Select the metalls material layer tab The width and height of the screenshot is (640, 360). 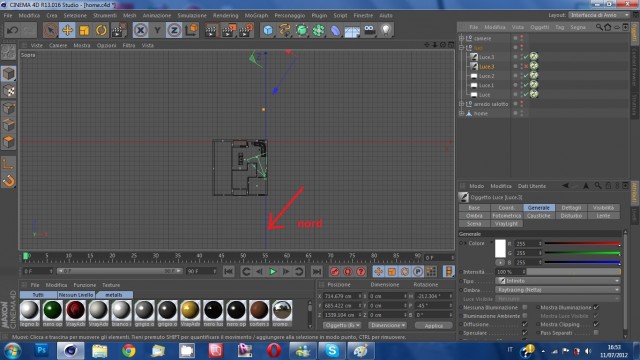coord(114,295)
